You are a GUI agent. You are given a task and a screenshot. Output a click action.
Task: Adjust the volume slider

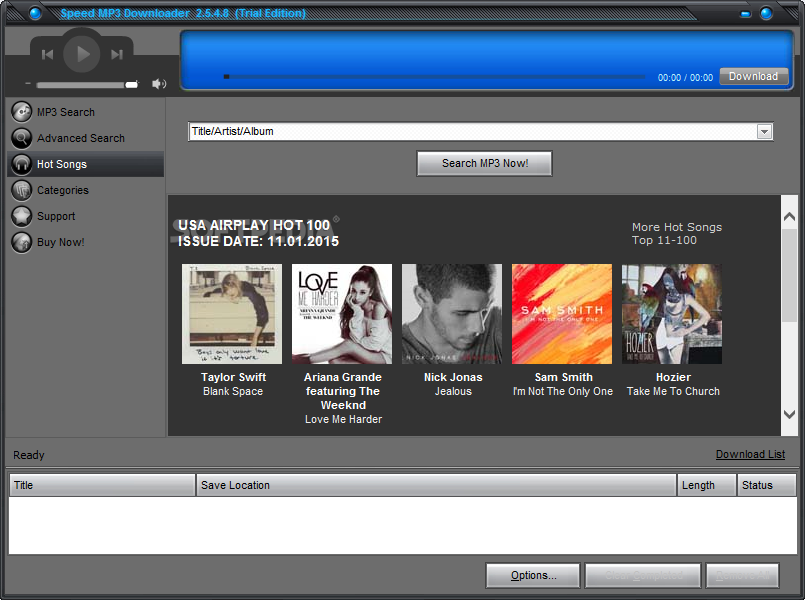(x=87, y=85)
